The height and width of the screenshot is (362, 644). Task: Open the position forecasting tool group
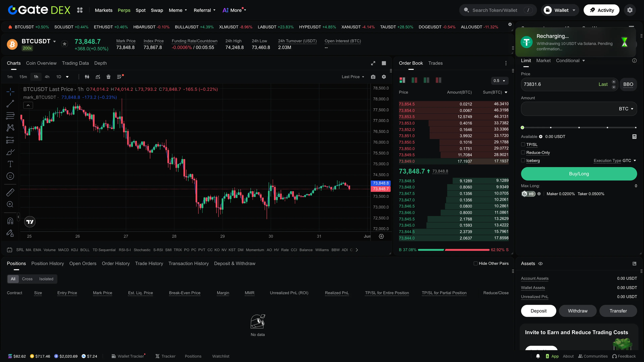pyautogui.click(x=10, y=140)
